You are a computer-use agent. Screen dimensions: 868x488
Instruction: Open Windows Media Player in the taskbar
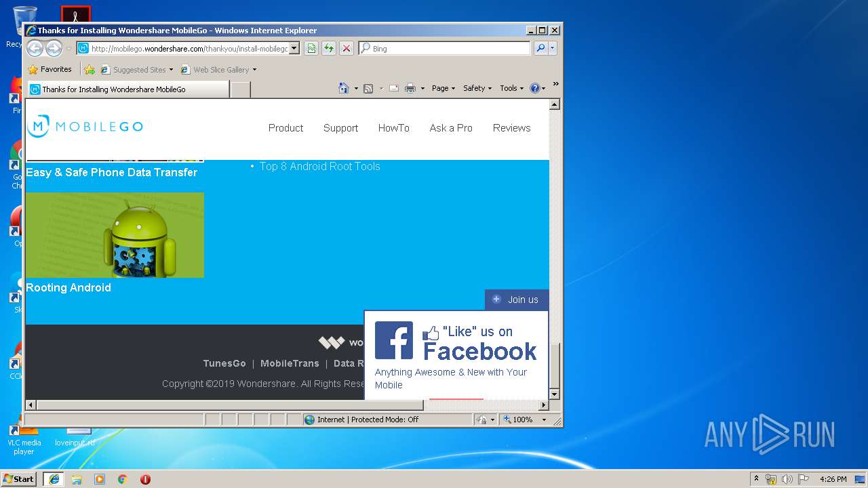[100, 479]
